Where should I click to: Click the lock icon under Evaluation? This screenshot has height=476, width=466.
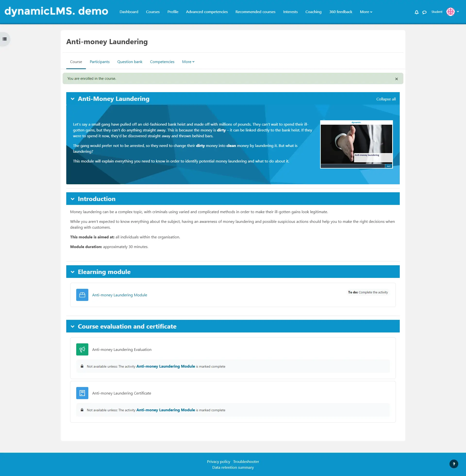pyautogui.click(x=82, y=366)
